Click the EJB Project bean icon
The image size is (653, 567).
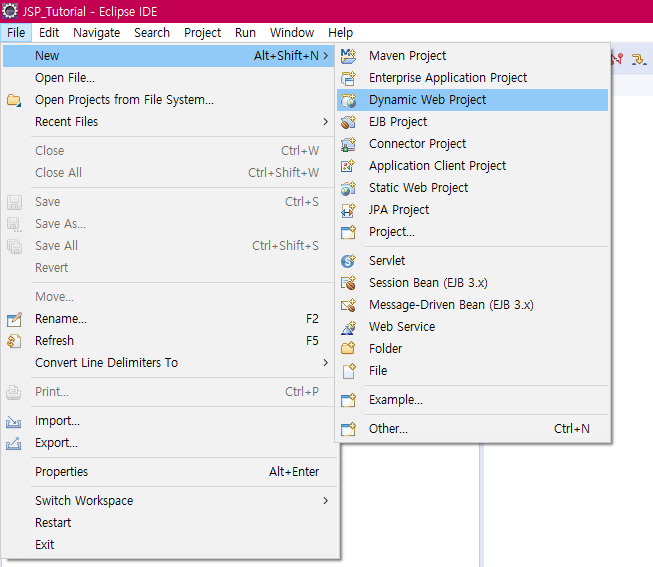[x=348, y=122]
